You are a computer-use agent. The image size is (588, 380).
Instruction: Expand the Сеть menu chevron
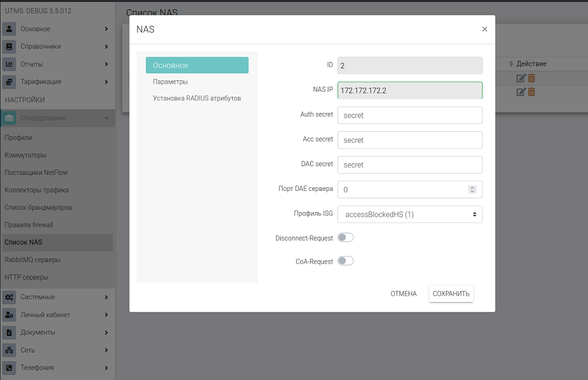pos(106,350)
